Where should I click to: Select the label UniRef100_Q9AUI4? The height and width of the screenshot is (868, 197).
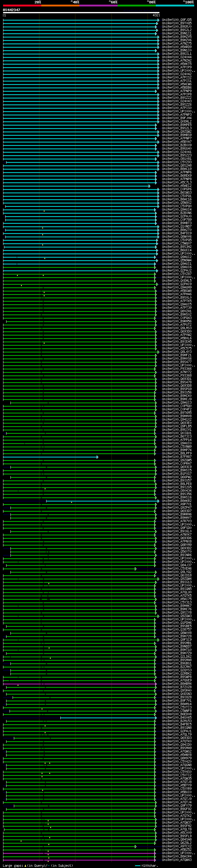tap(177, 210)
